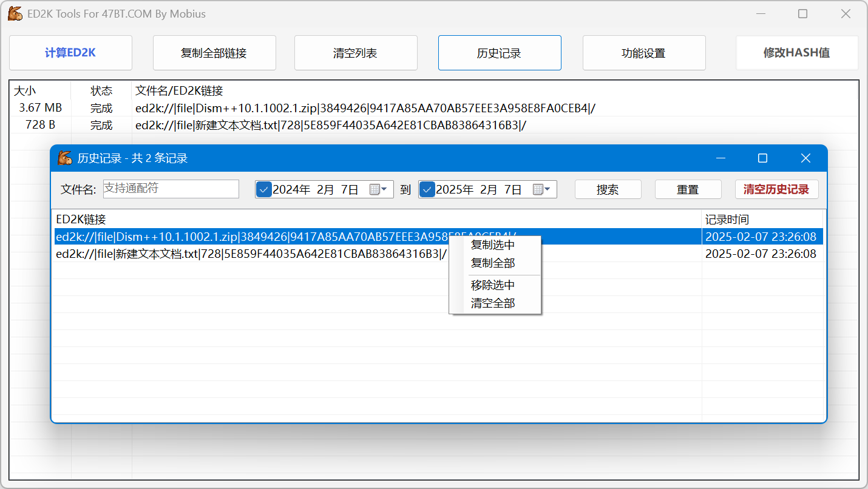
Task: Select 移除选中 in the context menu
Action: point(493,285)
